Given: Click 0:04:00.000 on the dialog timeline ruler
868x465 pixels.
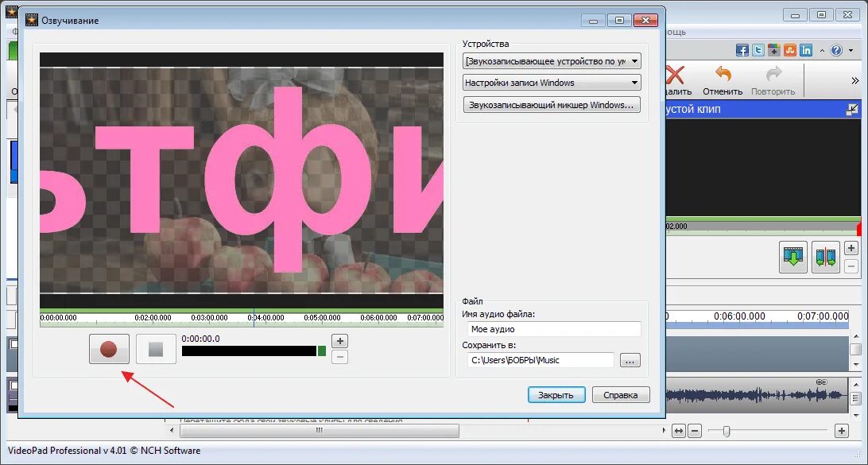Looking at the screenshot, I should [x=266, y=318].
